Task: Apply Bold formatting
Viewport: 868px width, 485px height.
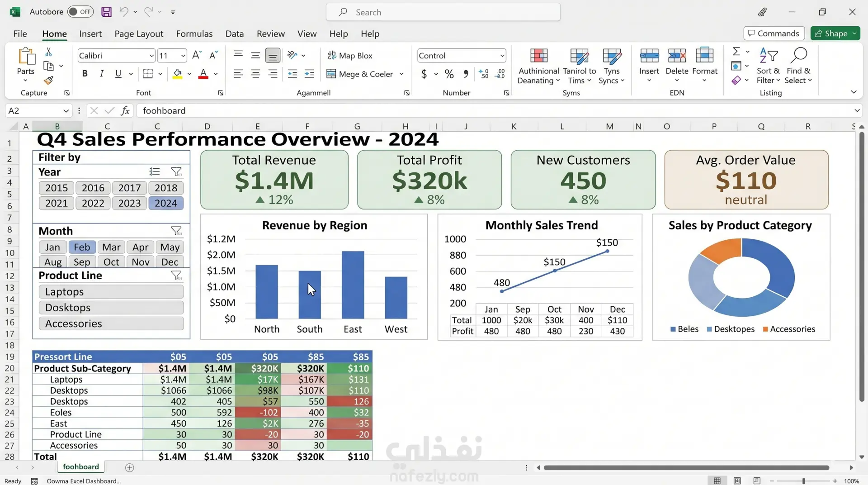Action: (85, 74)
